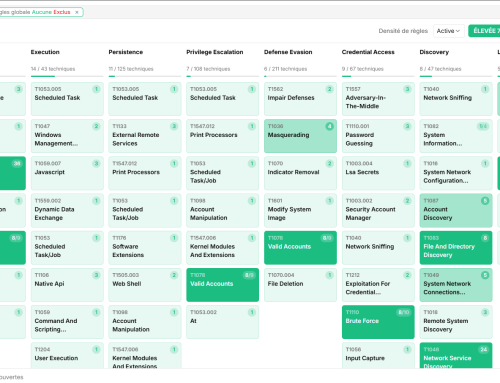
Task: Open the Adversary-In-The-Middle card
Action: click(x=378, y=99)
